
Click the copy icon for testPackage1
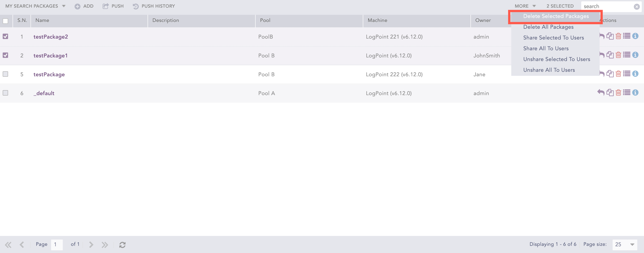click(610, 55)
